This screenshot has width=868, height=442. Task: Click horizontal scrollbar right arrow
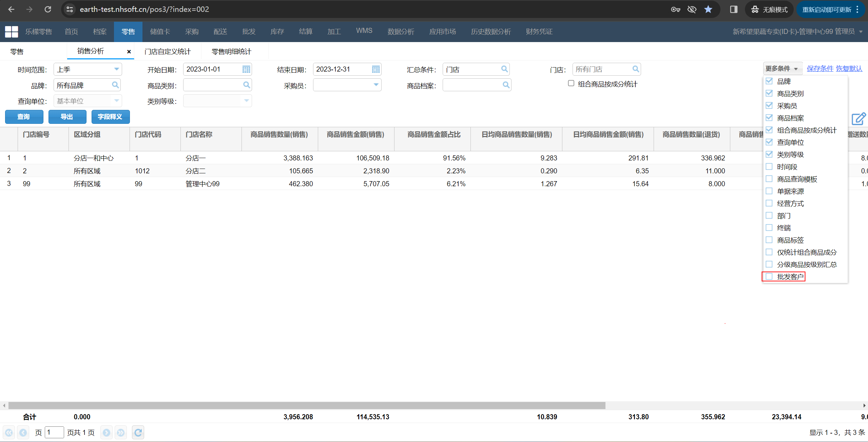coord(864,405)
